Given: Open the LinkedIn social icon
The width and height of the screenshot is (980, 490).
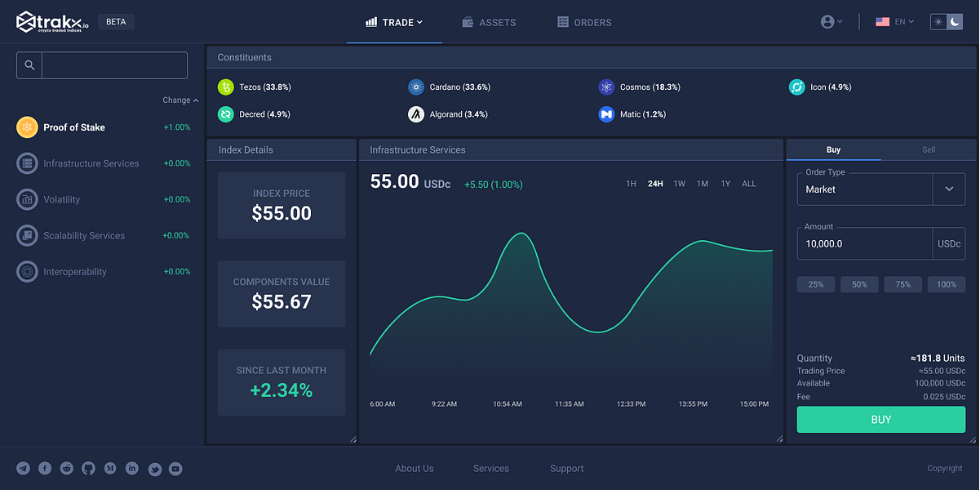Looking at the screenshot, I should (x=132, y=469).
